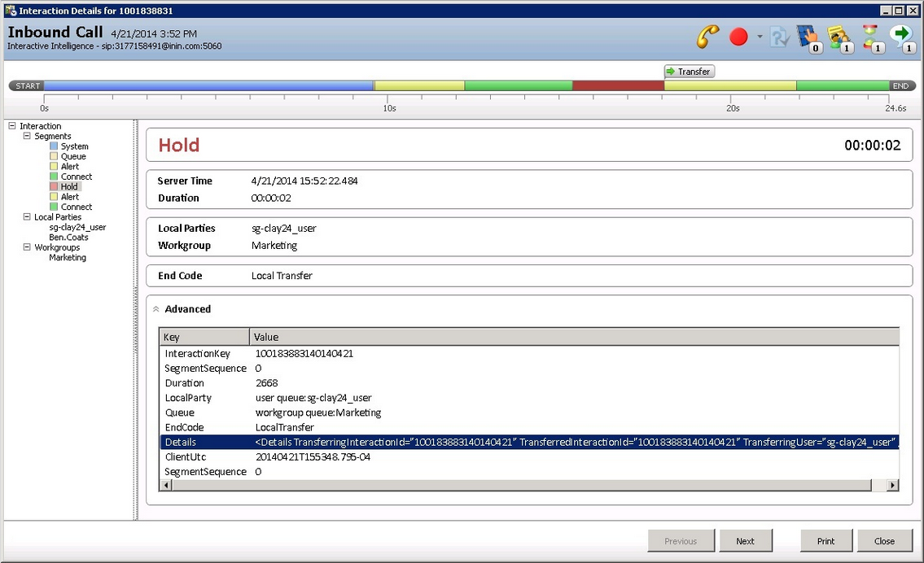Click the people with note icon
The width and height of the screenshot is (924, 563).
tap(838, 37)
